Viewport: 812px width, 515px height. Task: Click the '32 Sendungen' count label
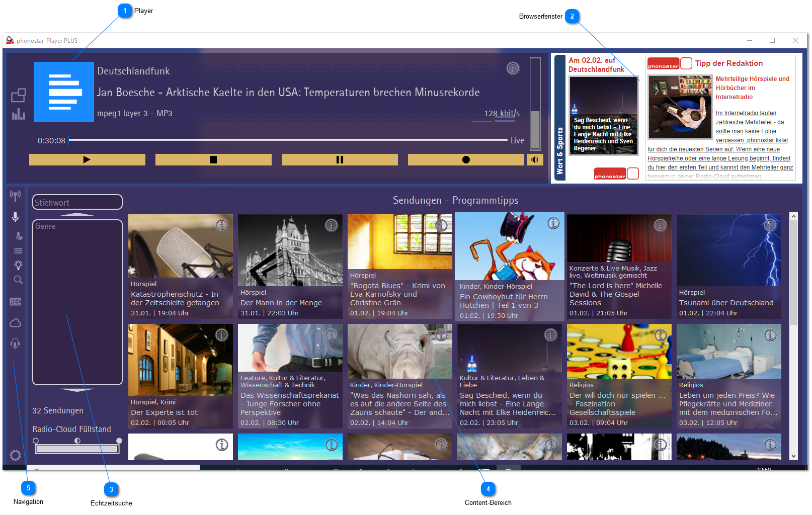pos(58,410)
